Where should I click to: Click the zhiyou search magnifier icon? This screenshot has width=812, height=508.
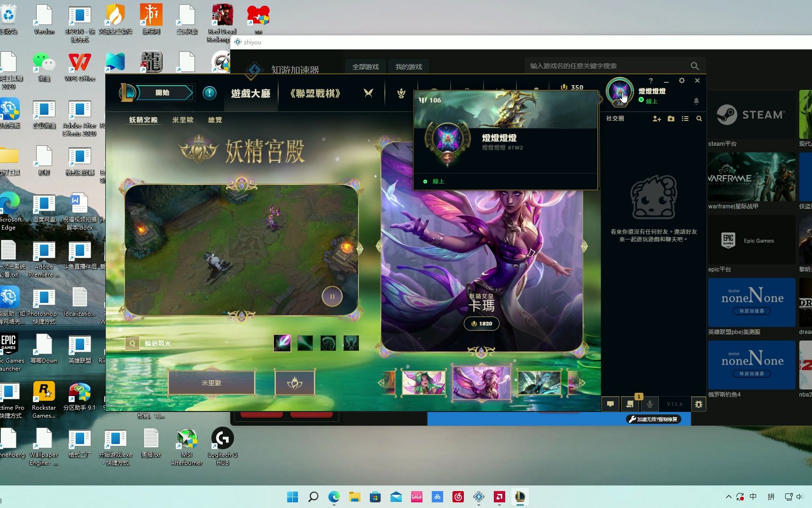(x=695, y=66)
